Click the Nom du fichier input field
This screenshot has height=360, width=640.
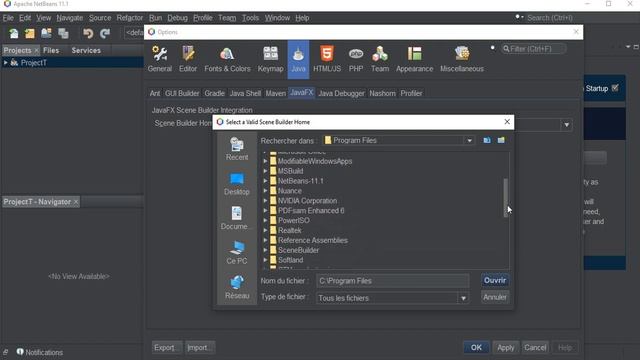pyautogui.click(x=392, y=281)
